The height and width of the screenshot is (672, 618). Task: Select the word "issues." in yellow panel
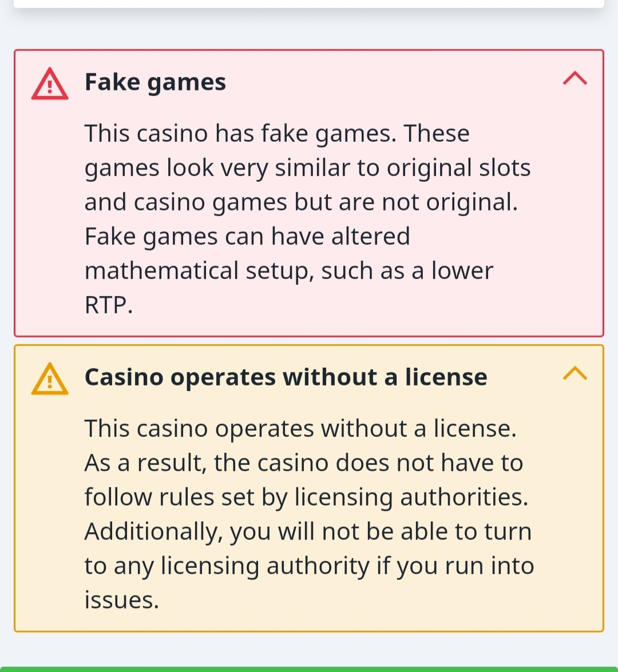click(122, 600)
